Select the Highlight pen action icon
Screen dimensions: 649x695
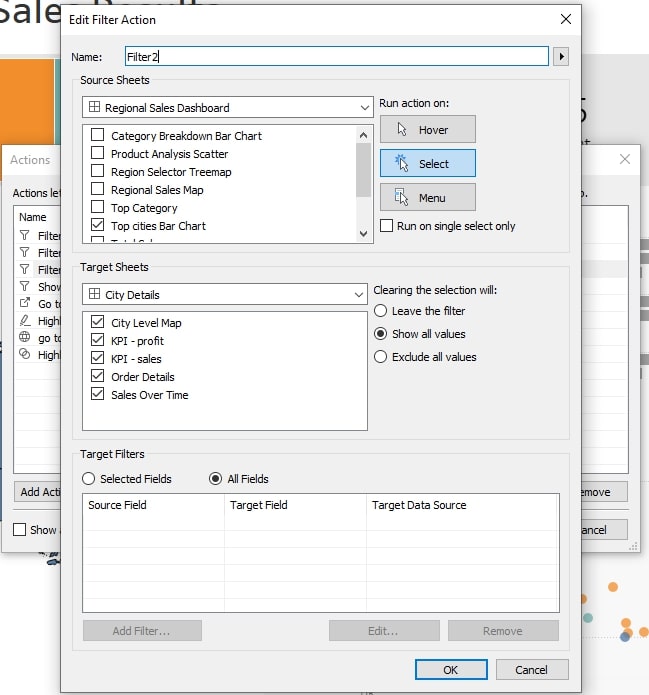(25, 320)
